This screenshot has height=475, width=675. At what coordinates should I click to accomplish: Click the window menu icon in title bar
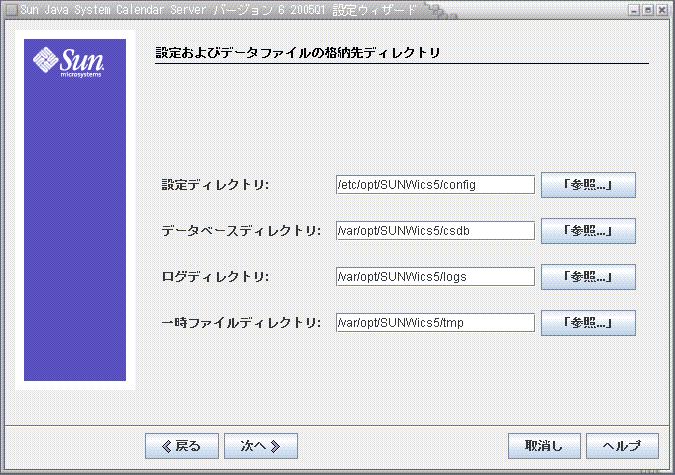[x=12, y=9]
